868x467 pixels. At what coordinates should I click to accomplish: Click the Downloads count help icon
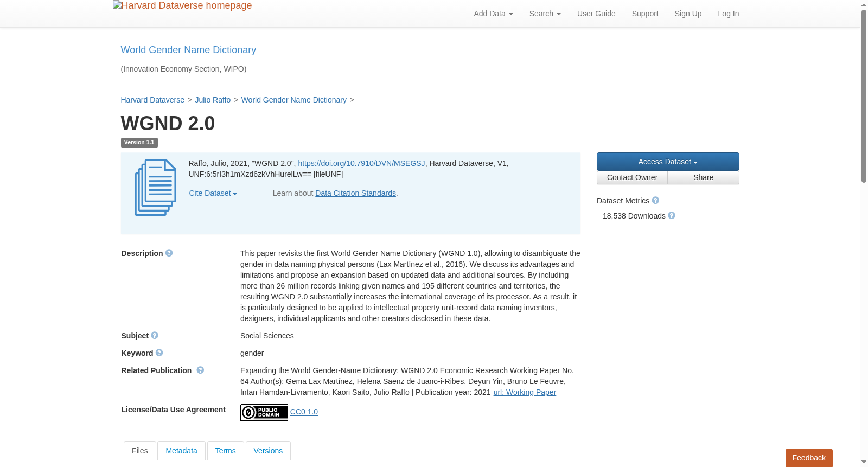(672, 216)
